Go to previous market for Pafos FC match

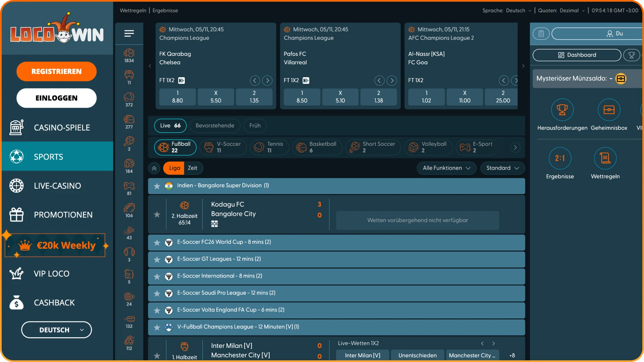coord(379,80)
